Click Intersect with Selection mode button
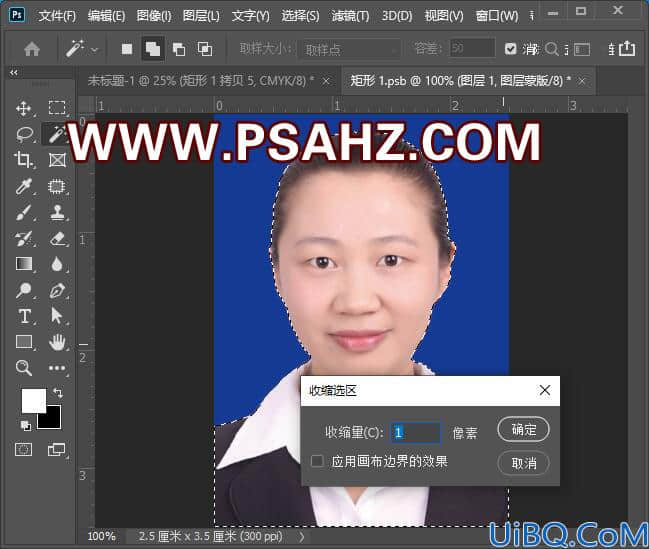 [x=204, y=49]
